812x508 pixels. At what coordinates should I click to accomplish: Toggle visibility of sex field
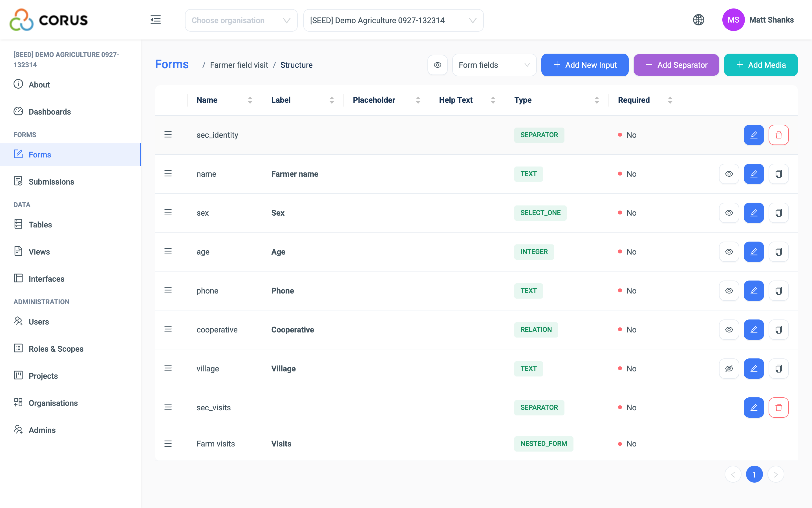pyautogui.click(x=729, y=213)
